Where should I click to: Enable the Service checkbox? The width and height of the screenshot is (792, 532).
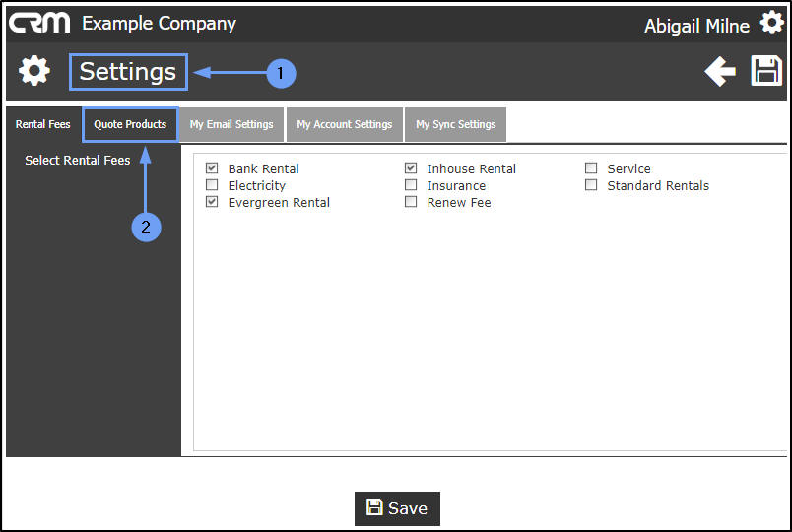pyautogui.click(x=591, y=168)
